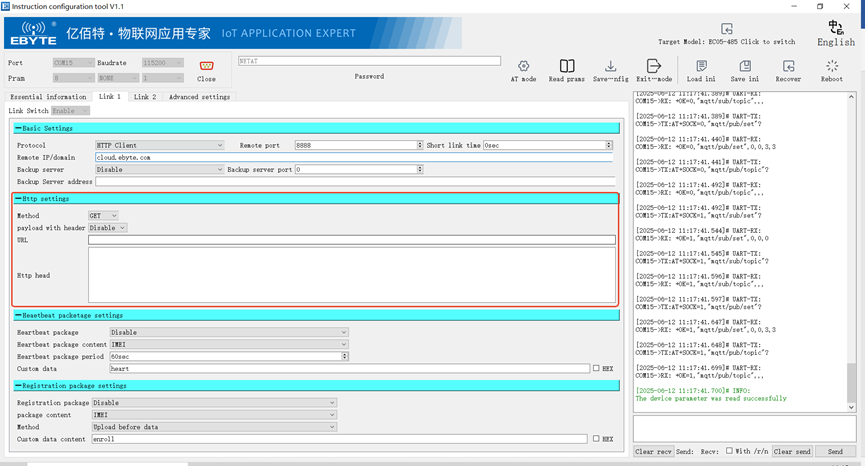Click the Http head text area
Image resolution: width=865 pixels, height=466 pixels.
pos(352,275)
